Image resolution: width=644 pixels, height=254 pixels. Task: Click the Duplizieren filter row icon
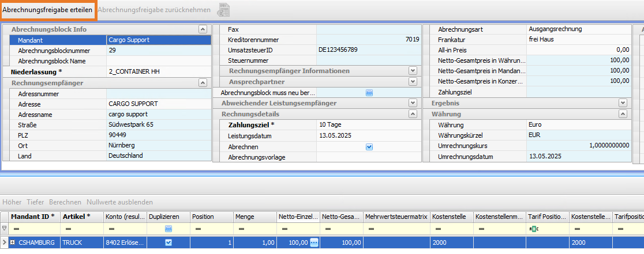pos(168,229)
